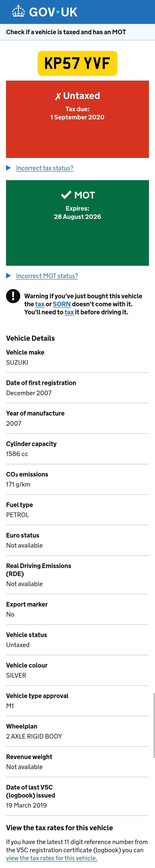Click the '28 August 2026' MOT expiry date
The height and width of the screenshot is (868, 155).
(x=77, y=217)
